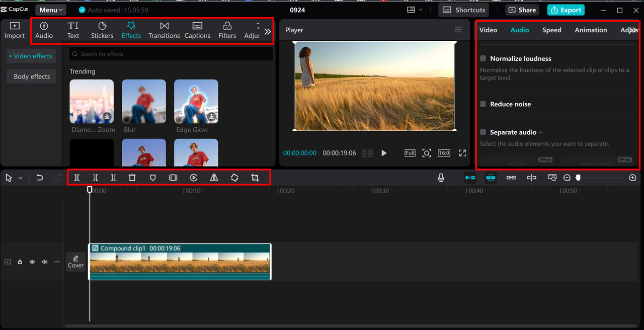
Task: Open the 16:9 aspect ratio dropdown
Action: [x=444, y=153]
